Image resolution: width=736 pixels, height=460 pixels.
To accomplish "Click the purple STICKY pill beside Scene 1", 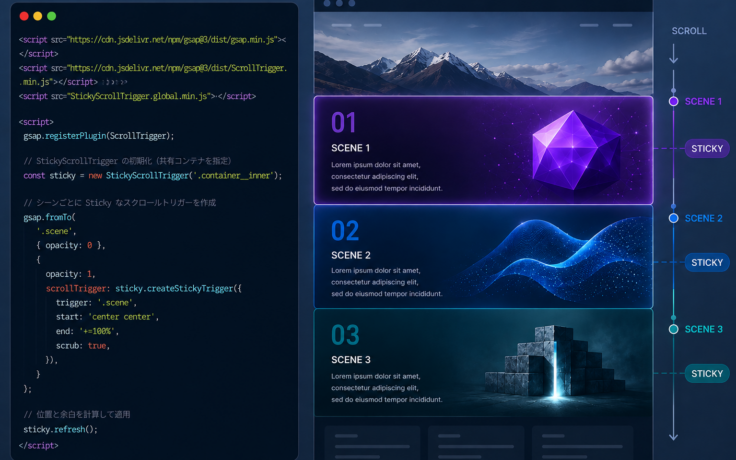I will (707, 149).
